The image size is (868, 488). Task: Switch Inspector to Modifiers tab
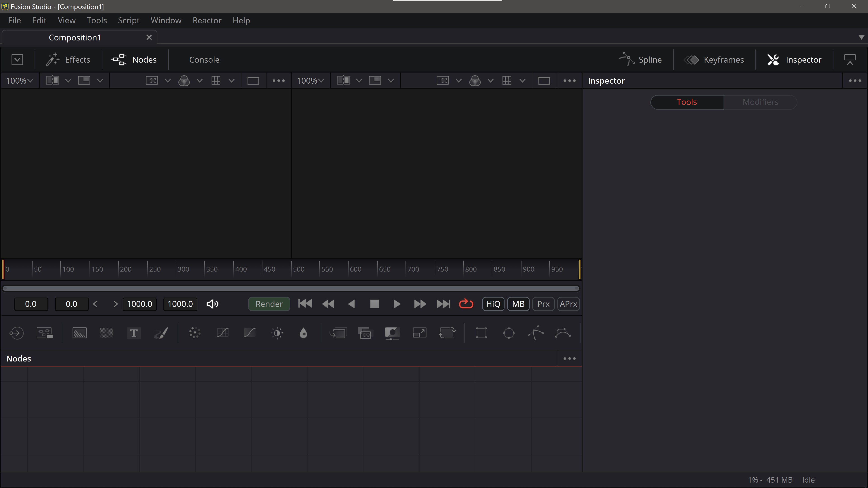(760, 102)
